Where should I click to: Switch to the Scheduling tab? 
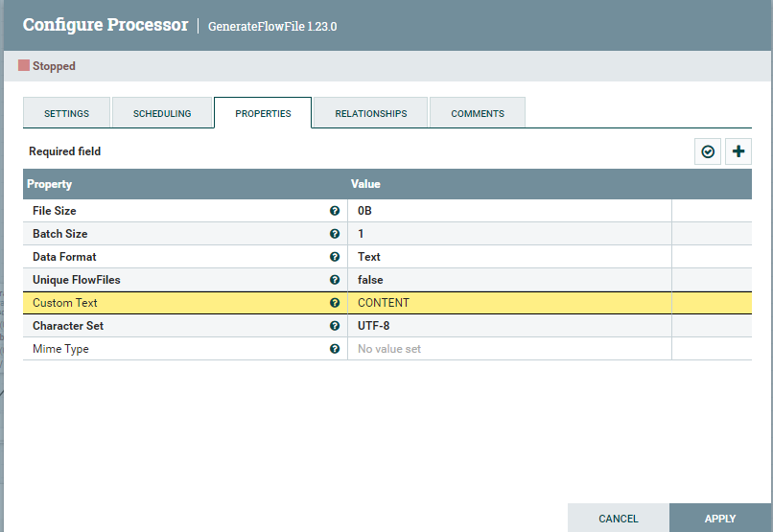pyautogui.click(x=162, y=113)
